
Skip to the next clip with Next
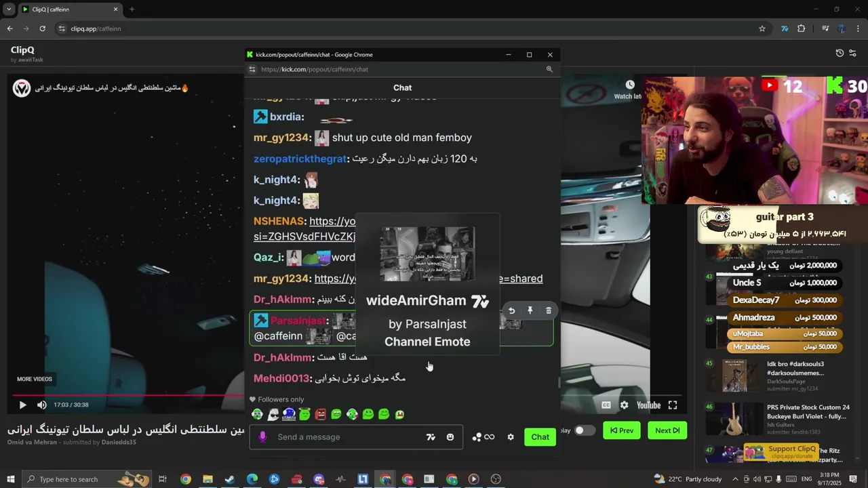(x=667, y=430)
